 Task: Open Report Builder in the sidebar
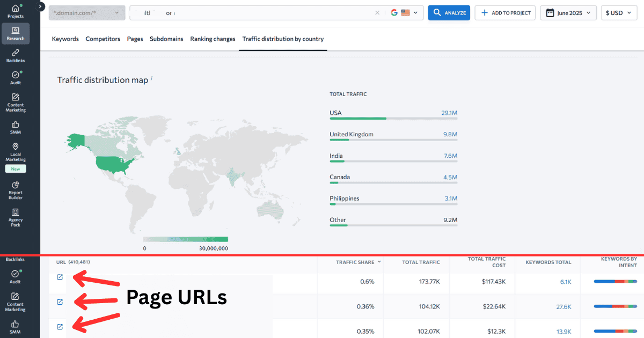pos(16,190)
